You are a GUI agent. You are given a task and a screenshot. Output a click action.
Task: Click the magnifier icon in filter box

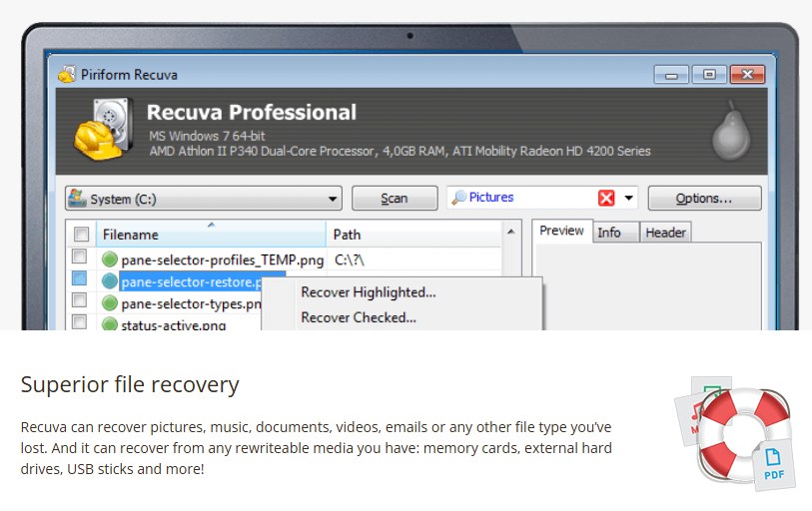[458, 198]
